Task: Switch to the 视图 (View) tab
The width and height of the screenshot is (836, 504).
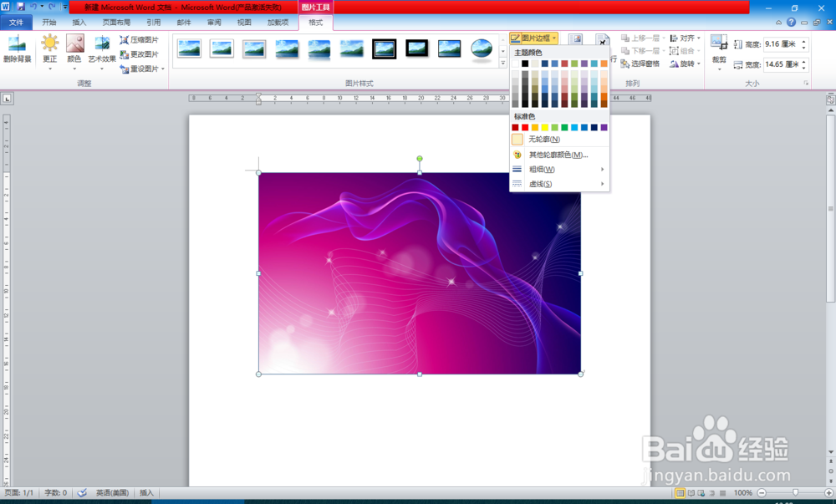Action: 244,23
